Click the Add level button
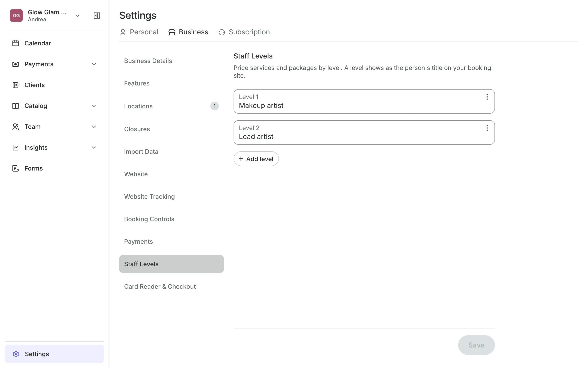This screenshot has height=368, width=588. [256, 159]
